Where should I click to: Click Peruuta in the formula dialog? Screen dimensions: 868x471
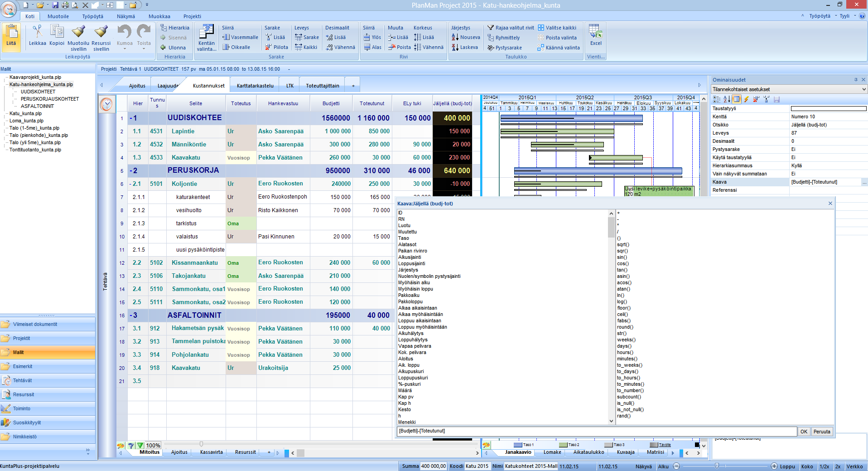tap(822, 432)
